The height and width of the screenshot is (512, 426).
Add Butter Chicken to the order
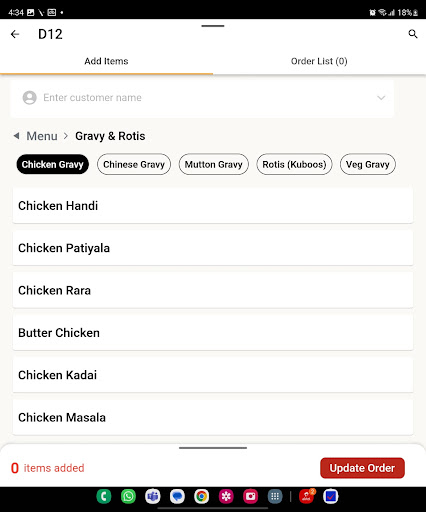(213, 333)
